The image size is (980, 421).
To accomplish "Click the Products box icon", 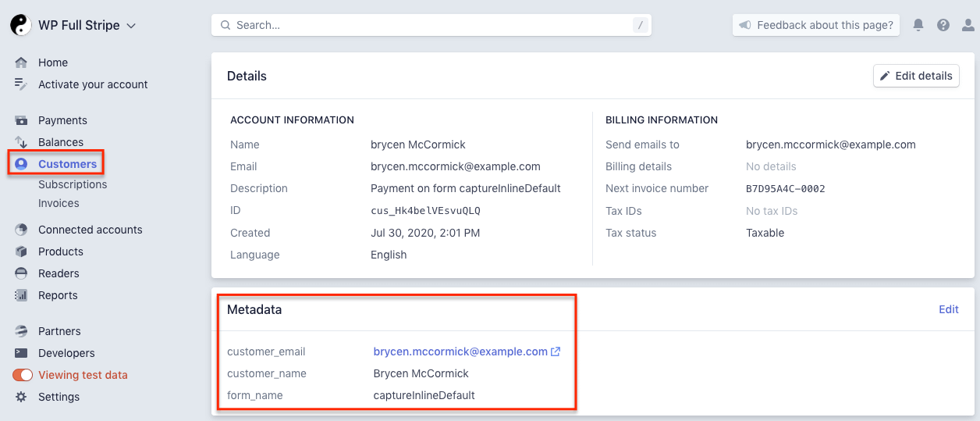I will pyautogui.click(x=21, y=252).
